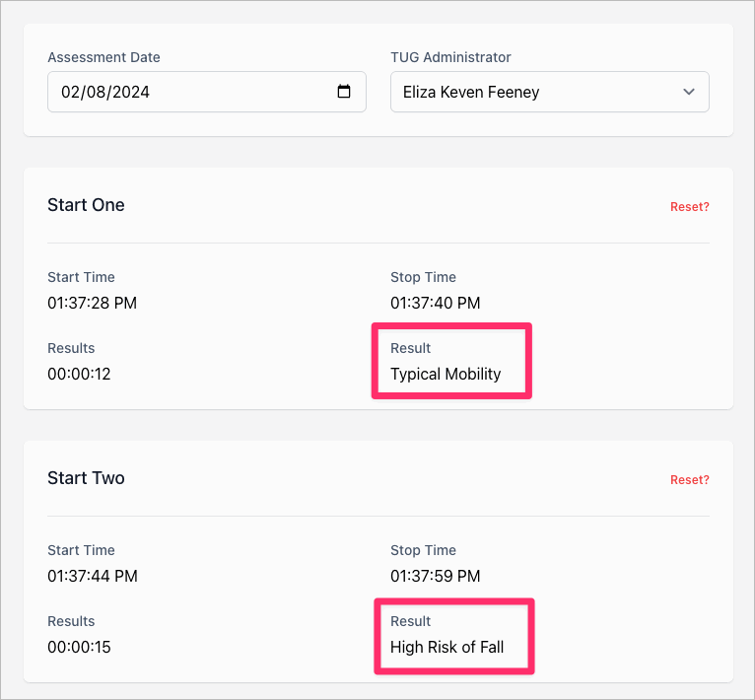755x700 pixels.
Task: Click the chevron arrow beside Eliza Keven Feeney
Action: (689, 92)
